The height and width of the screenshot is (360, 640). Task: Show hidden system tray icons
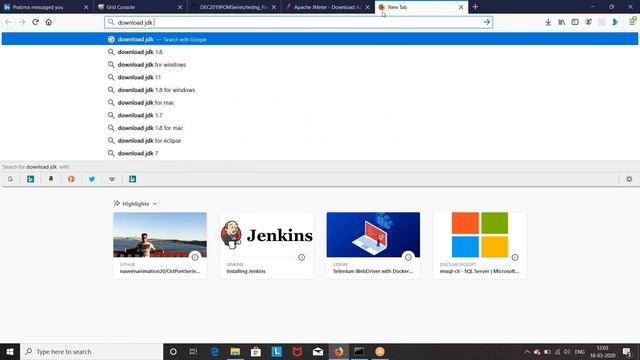tap(527, 351)
